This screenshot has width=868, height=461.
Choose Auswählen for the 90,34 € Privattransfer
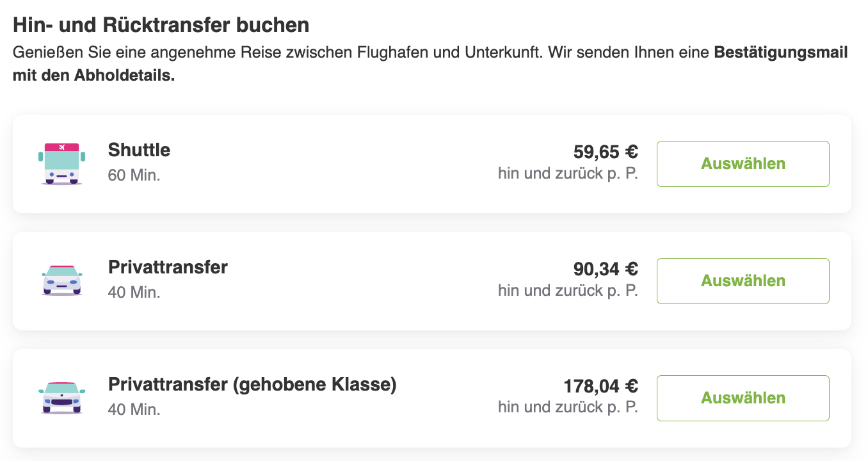(x=743, y=281)
